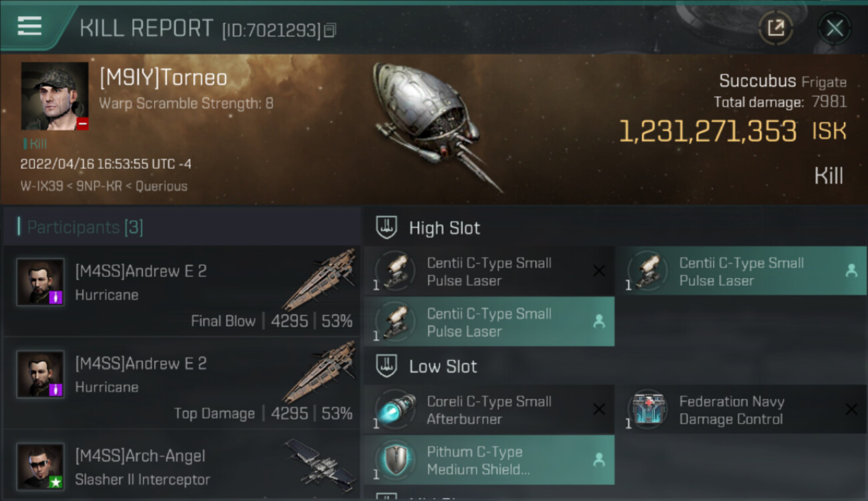The width and height of the screenshot is (868, 501).
Task: Select the Top Damage Andrew E 2 entry
Action: pyautogui.click(x=182, y=383)
